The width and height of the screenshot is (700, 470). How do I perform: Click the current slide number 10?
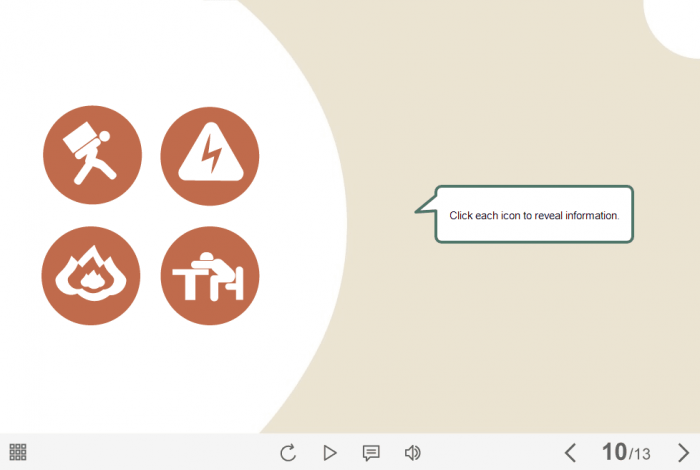pos(614,452)
